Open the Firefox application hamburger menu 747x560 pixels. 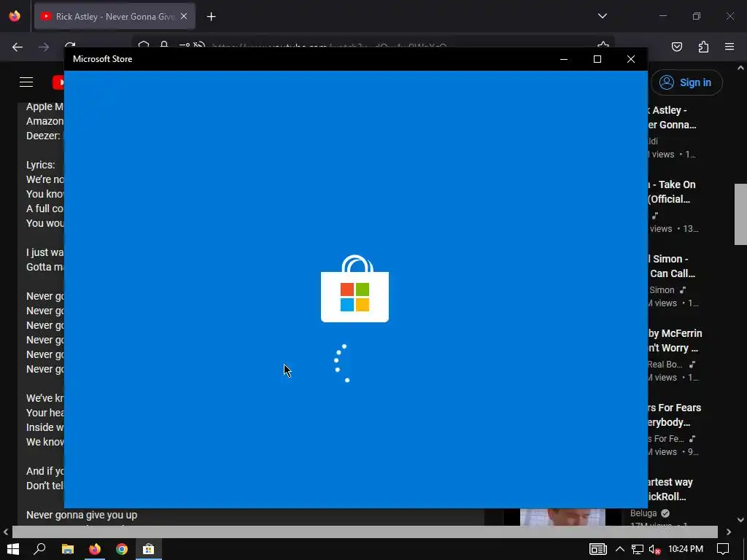pyautogui.click(x=729, y=47)
